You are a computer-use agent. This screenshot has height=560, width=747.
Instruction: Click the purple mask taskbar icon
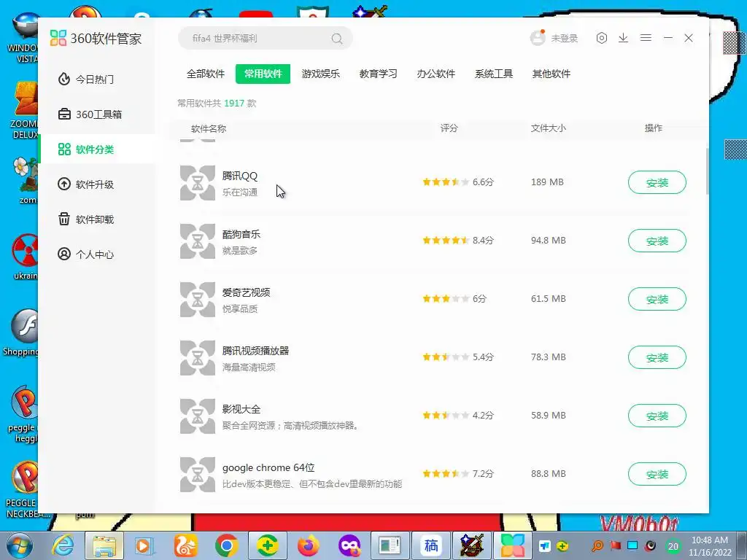(349, 545)
